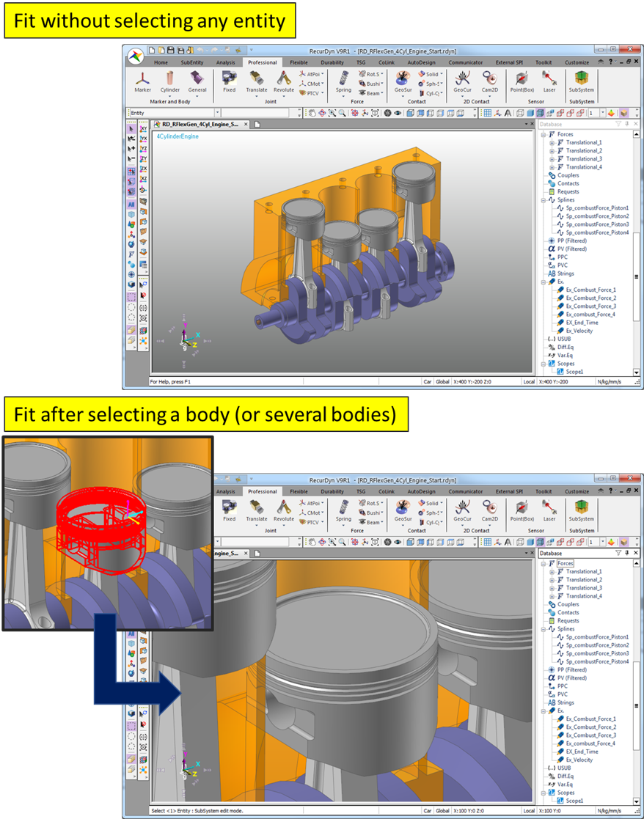644x819 pixels.
Task: Create a Fixed joint
Action: coord(228,83)
